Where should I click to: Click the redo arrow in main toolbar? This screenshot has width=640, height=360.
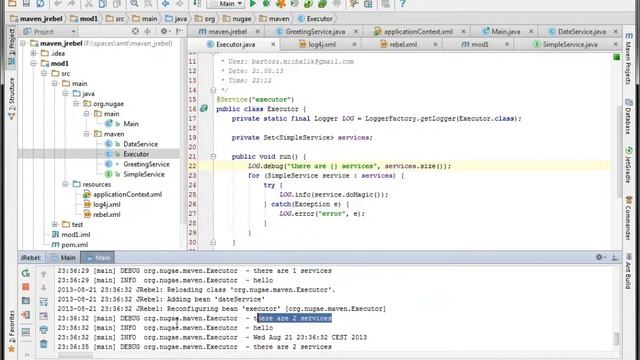[71, 4]
